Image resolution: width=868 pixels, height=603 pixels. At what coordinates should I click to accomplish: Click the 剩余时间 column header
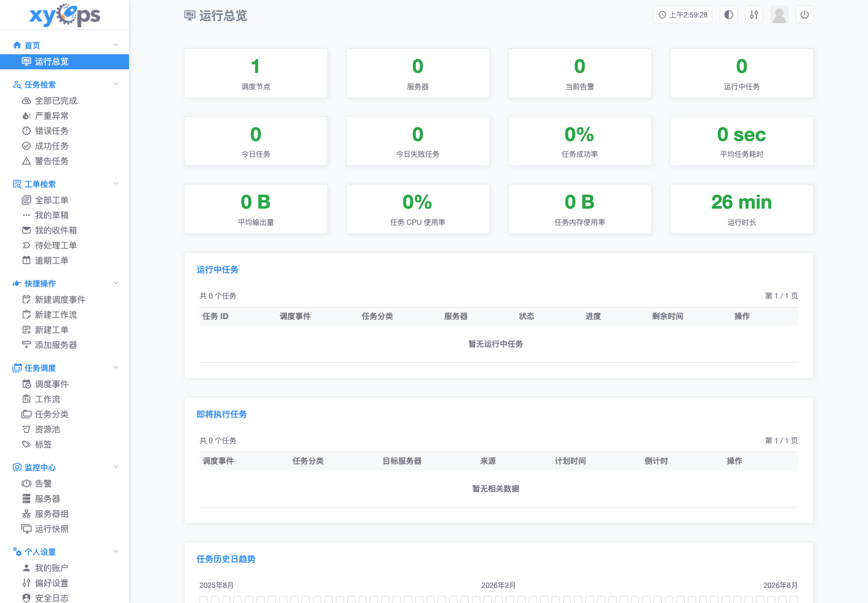[668, 316]
